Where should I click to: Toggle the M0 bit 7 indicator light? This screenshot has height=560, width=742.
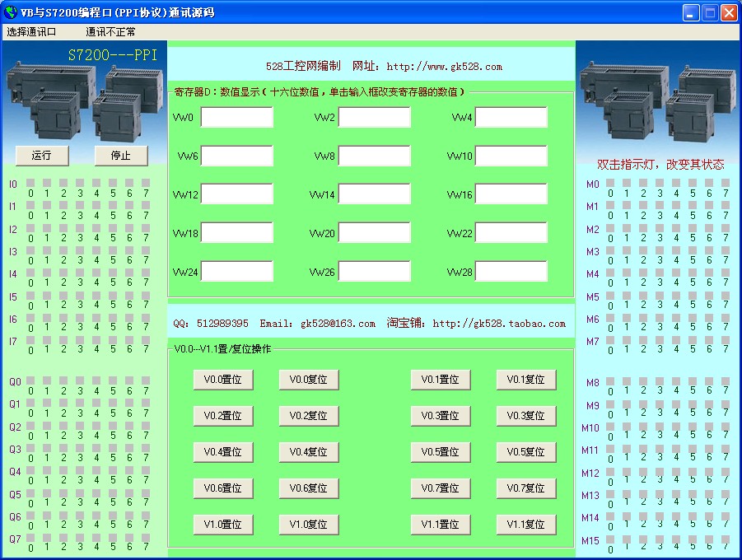point(725,183)
